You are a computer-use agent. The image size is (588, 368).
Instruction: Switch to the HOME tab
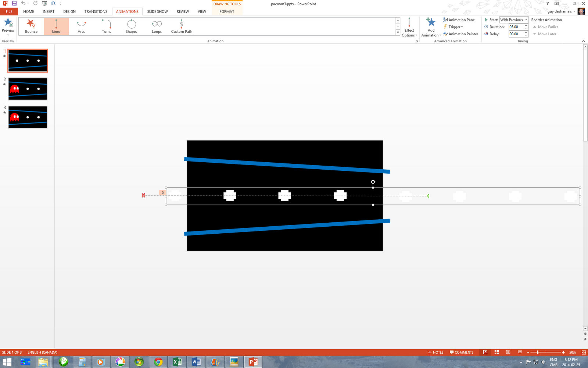click(x=29, y=11)
